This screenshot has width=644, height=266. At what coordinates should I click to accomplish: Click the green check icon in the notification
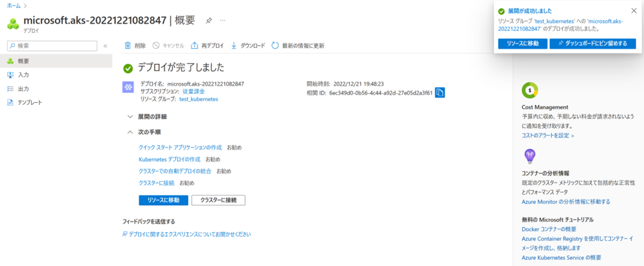coord(501,11)
